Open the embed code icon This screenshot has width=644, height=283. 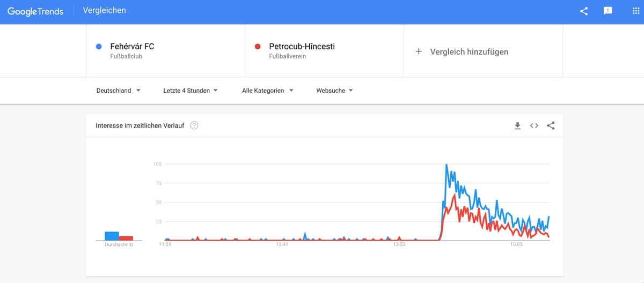[534, 126]
